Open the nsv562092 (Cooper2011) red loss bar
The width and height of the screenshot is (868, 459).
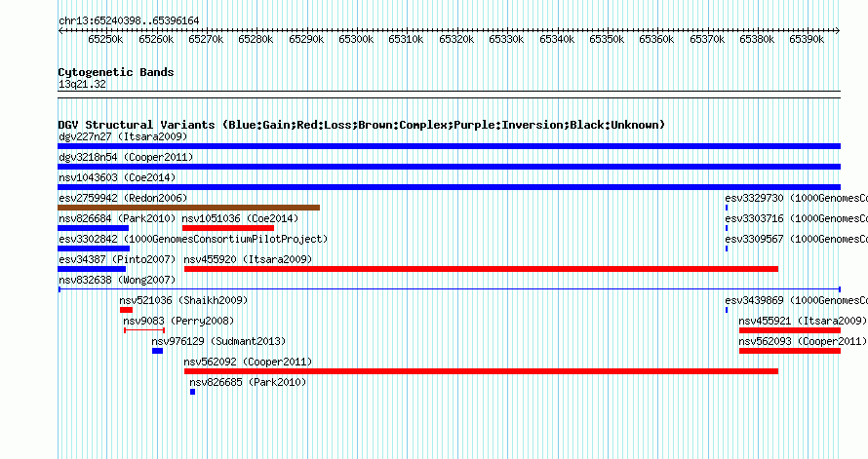[481, 371]
